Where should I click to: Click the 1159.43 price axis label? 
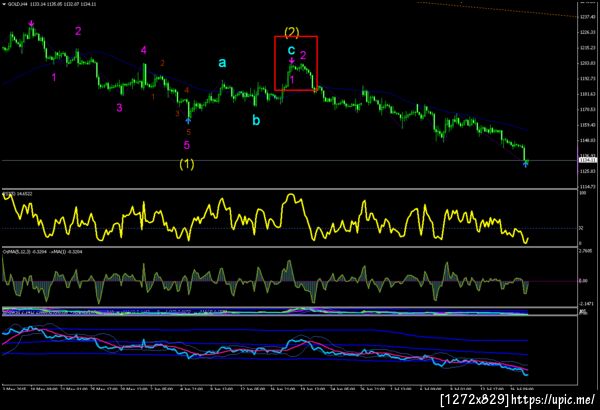pos(588,125)
